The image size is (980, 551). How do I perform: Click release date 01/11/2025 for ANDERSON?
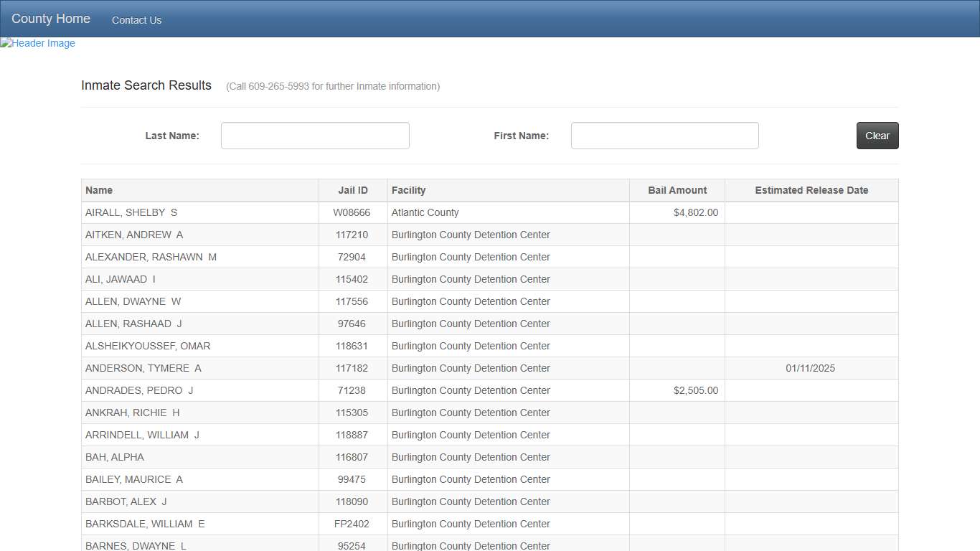(811, 368)
